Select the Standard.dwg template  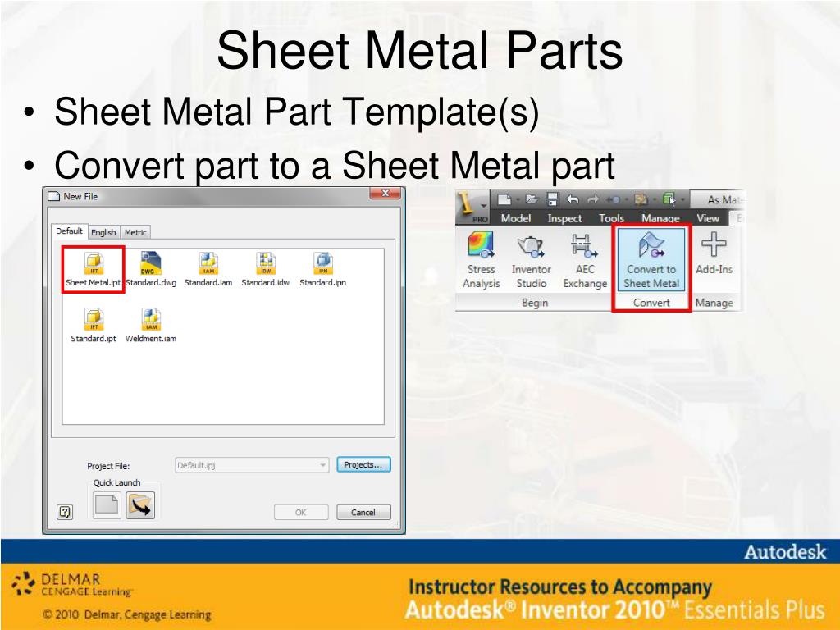[x=151, y=269]
